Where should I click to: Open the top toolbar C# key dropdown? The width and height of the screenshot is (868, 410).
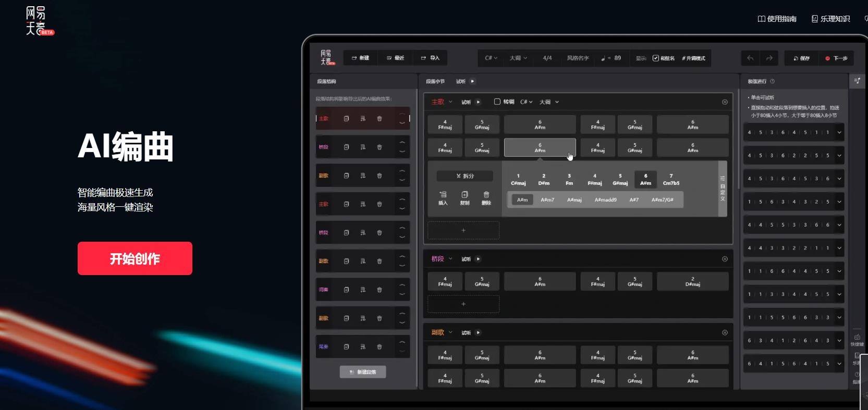pyautogui.click(x=491, y=58)
